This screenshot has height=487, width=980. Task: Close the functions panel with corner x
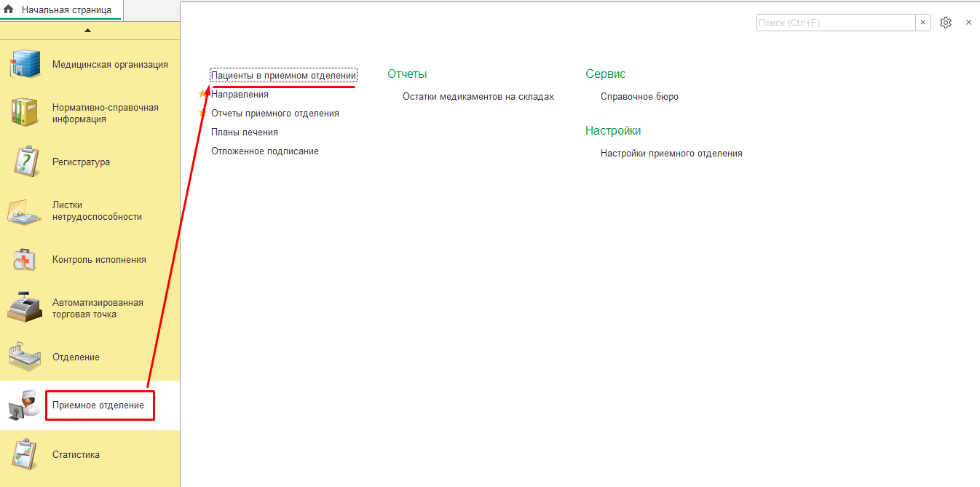968,23
